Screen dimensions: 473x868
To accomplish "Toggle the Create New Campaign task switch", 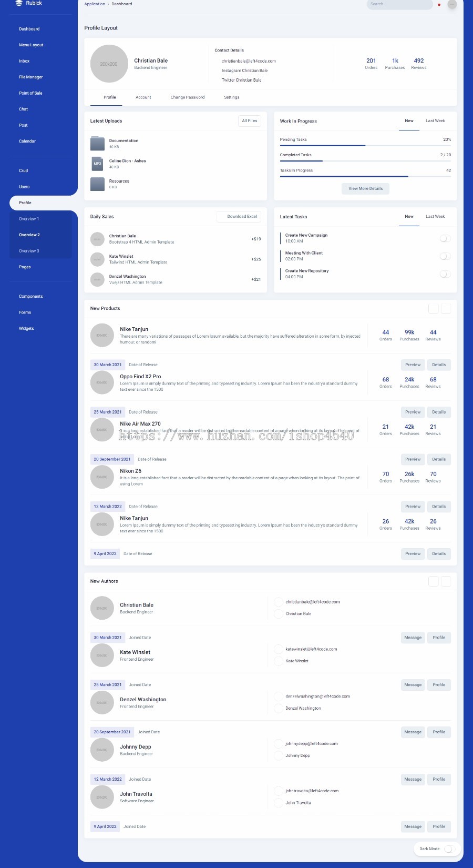I will [445, 238].
